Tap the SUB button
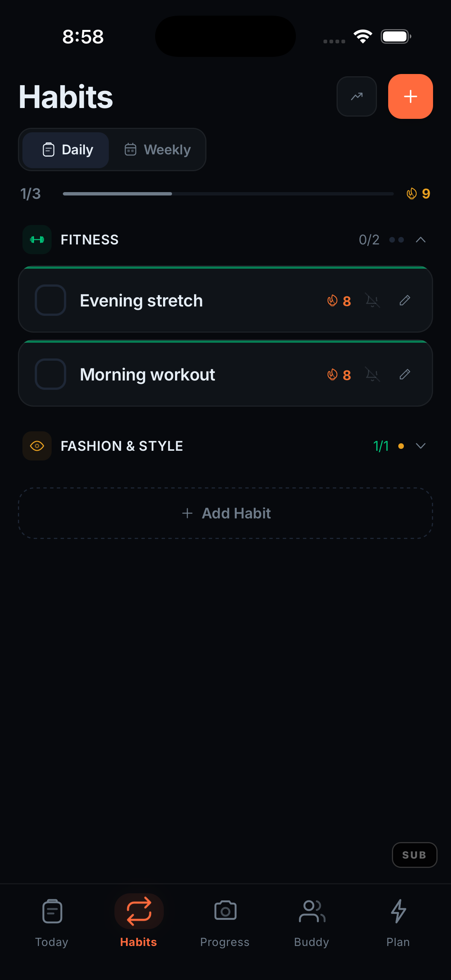Viewport: 451px width, 980px height. (x=414, y=855)
